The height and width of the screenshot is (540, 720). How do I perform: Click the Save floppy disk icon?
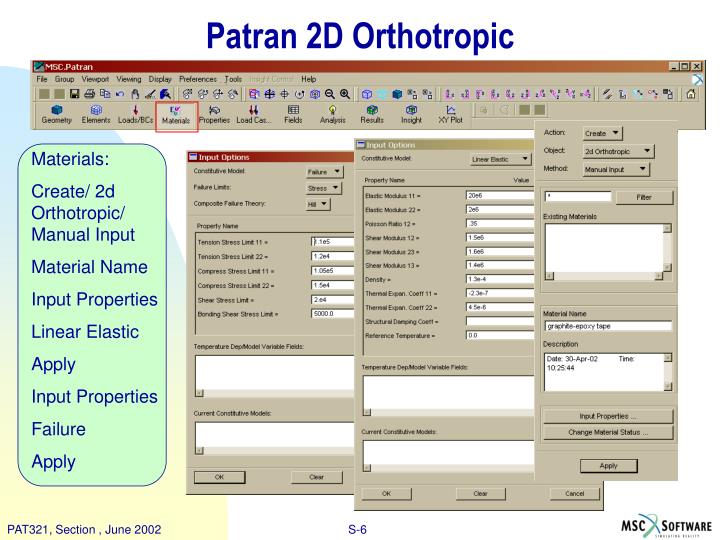click(74, 94)
